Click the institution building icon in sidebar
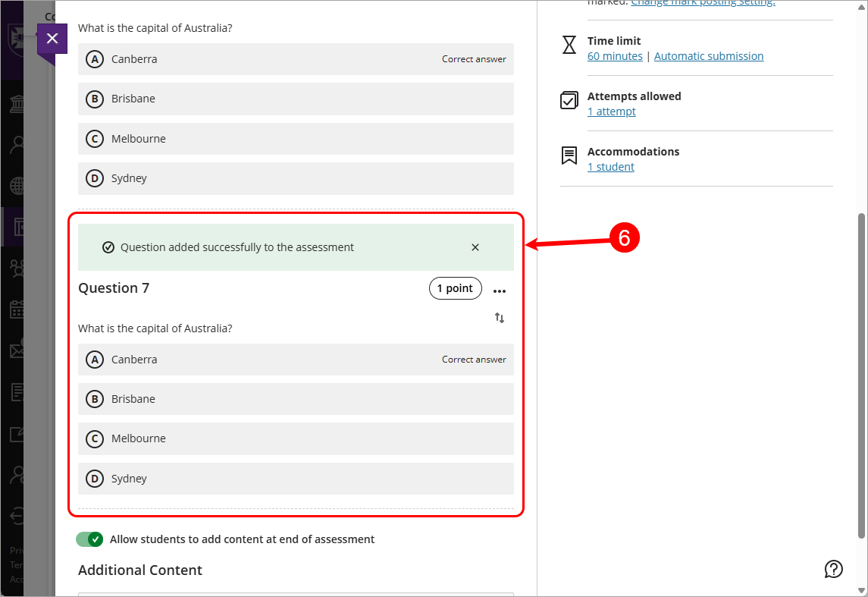Screen dimensions: 868x597 [17, 104]
